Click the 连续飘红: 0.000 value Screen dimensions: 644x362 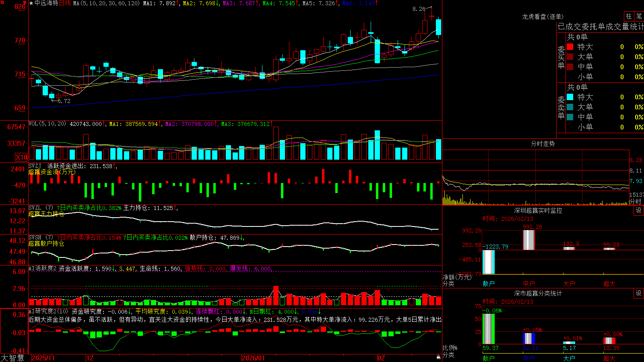220,311
